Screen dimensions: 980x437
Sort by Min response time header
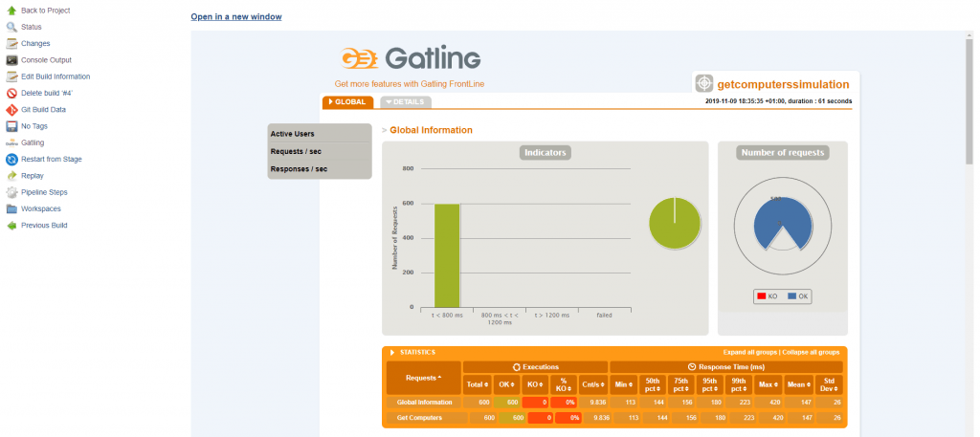(622, 384)
